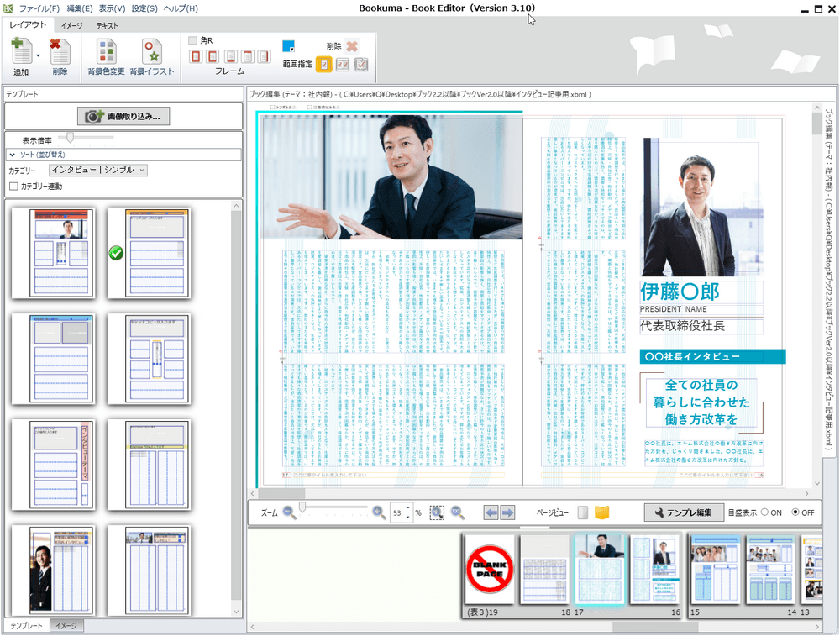Click the first frame style icon

click(x=196, y=56)
